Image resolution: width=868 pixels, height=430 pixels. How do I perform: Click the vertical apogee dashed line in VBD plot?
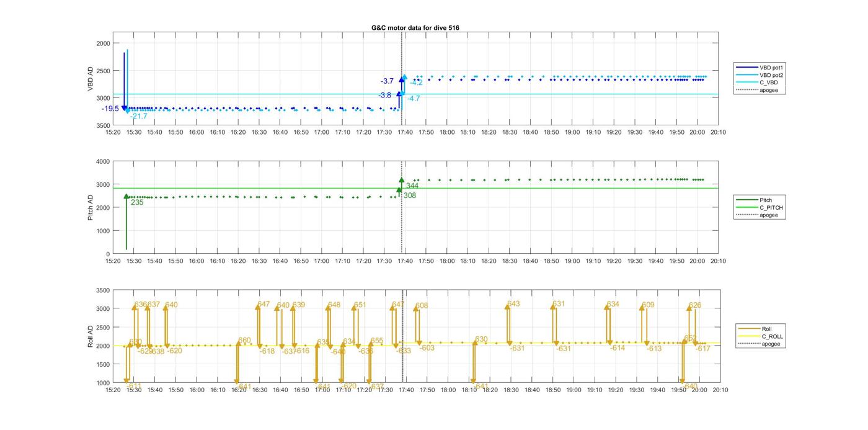pyautogui.click(x=402, y=79)
